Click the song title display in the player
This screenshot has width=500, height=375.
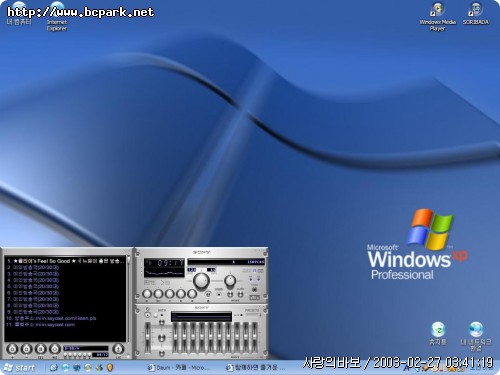click(226, 262)
